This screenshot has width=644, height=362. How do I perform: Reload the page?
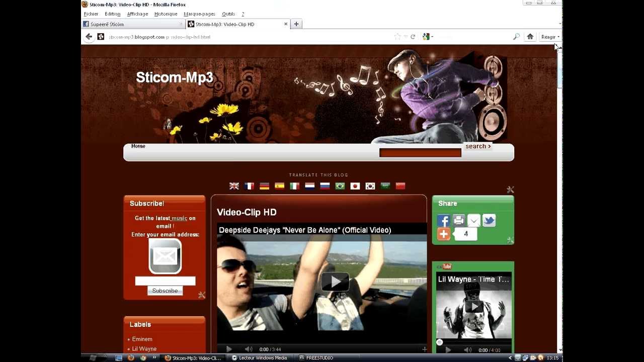413,37
